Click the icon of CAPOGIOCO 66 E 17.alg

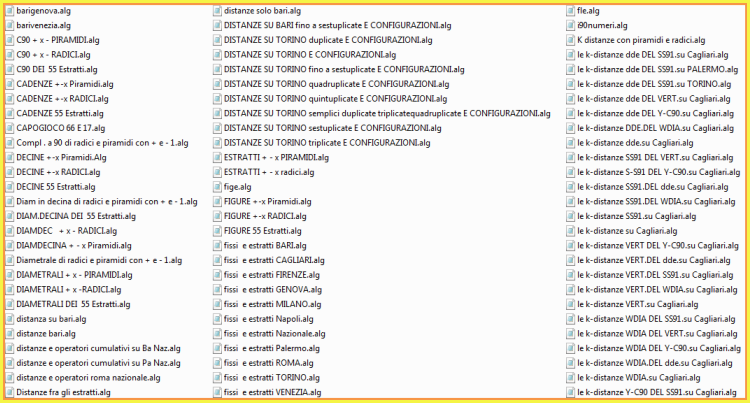[10, 128]
